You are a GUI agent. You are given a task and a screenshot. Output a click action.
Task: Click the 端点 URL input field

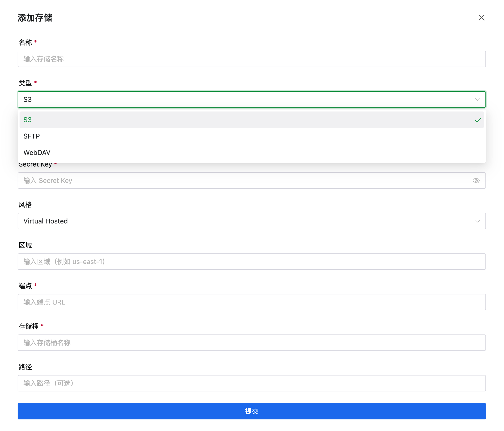pyautogui.click(x=252, y=302)
